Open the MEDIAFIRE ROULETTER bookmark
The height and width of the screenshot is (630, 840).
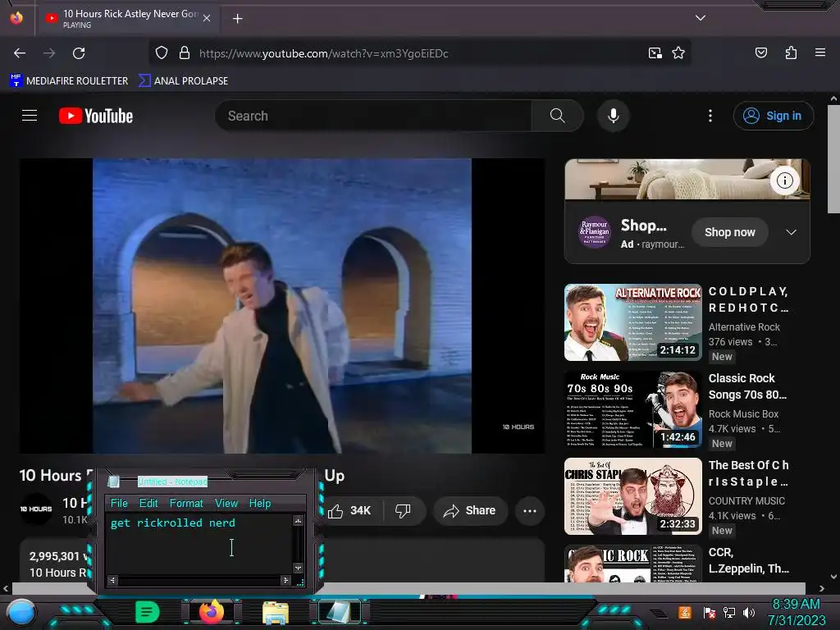(x=69, y=81)
